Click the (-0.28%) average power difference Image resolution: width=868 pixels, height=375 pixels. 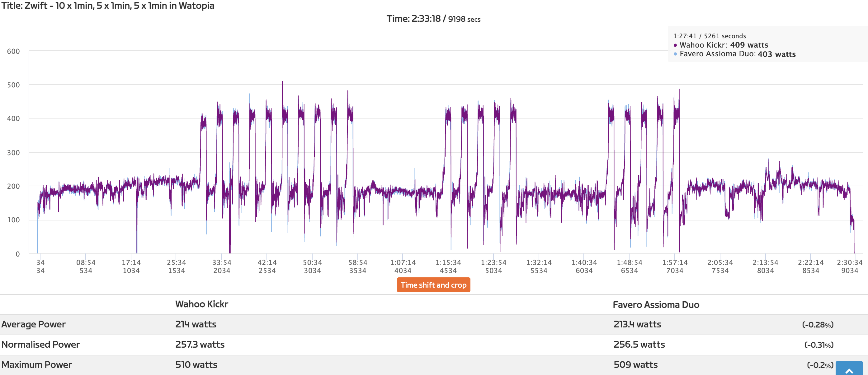click(818, 325)
